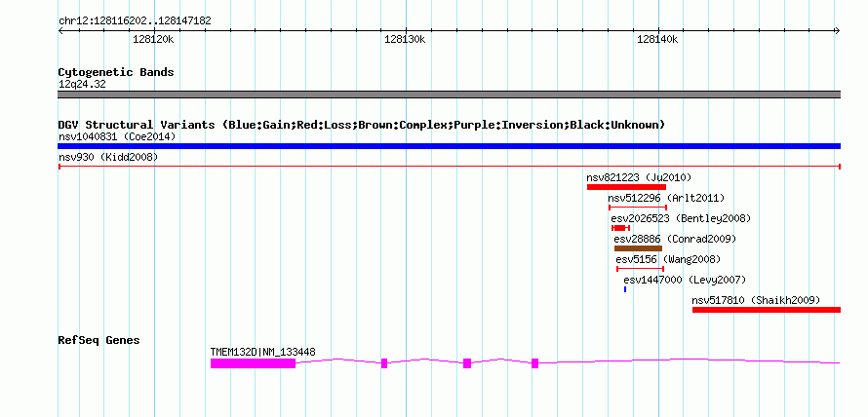Select the small red esv2026523 feature

click(x=620, y=228)
